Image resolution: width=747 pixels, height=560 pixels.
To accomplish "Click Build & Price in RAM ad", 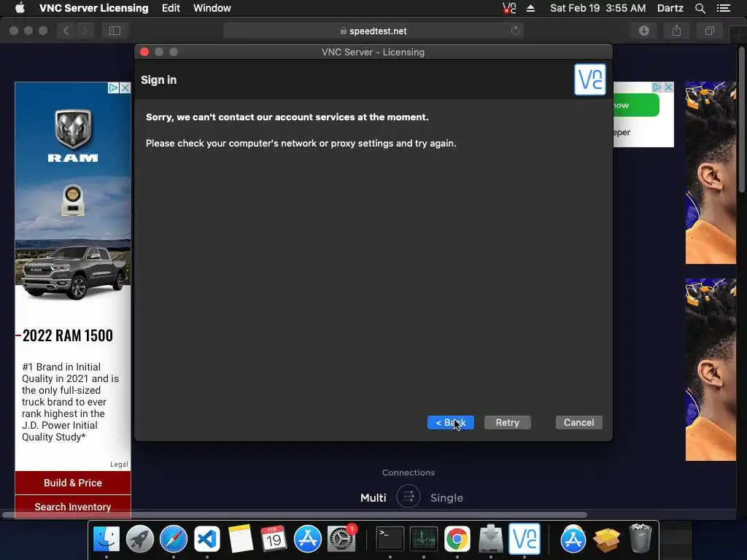I will 73,483.
